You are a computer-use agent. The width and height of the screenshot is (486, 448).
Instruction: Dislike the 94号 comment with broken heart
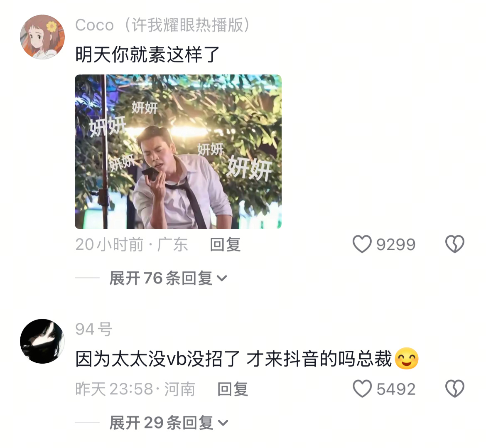(x=455, y=389)
